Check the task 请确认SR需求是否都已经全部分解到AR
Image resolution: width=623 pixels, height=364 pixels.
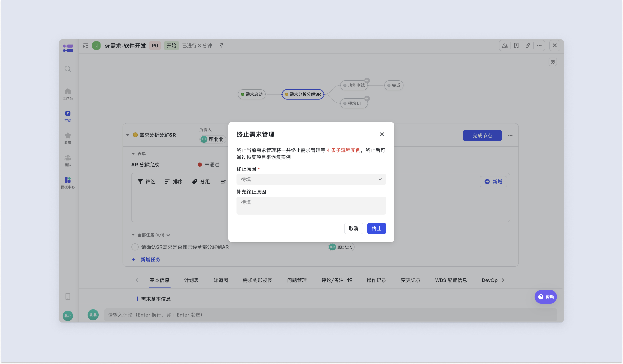[x=135, y=247]
